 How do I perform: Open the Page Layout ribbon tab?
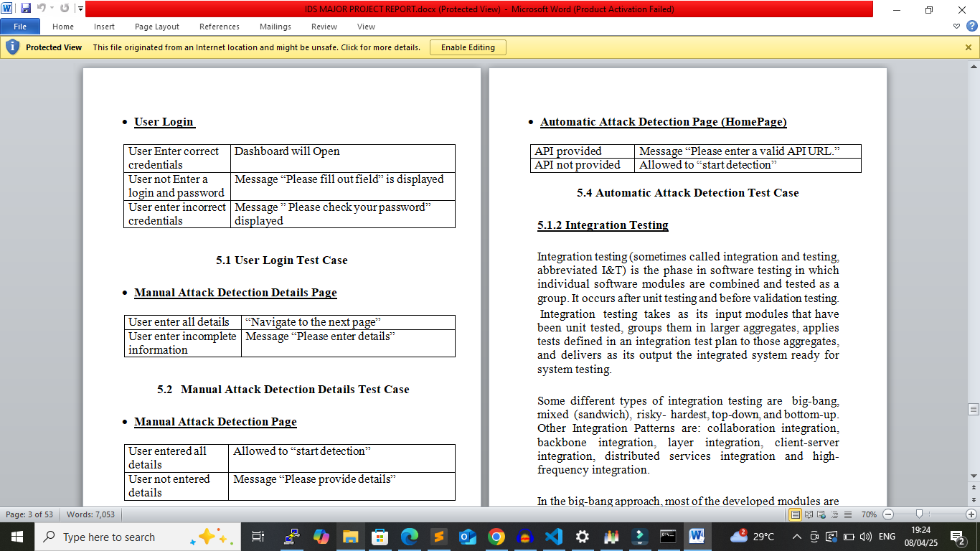click(x=157, y=27)
